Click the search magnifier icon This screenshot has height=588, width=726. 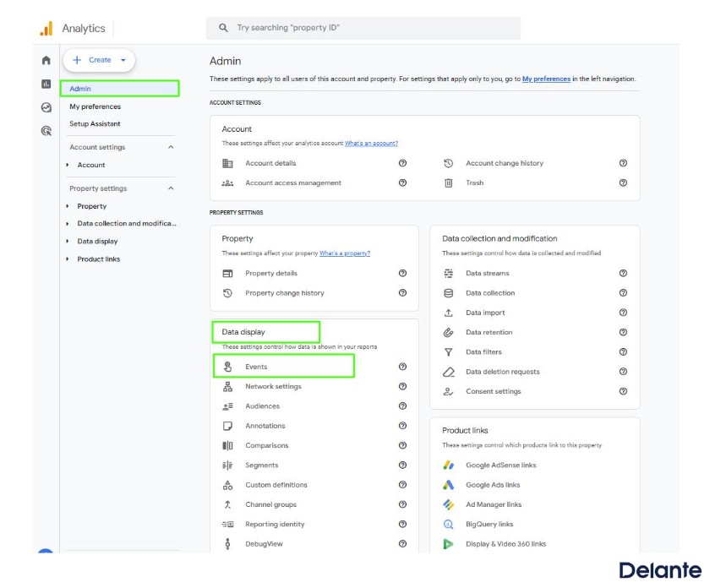coord(223,28)
